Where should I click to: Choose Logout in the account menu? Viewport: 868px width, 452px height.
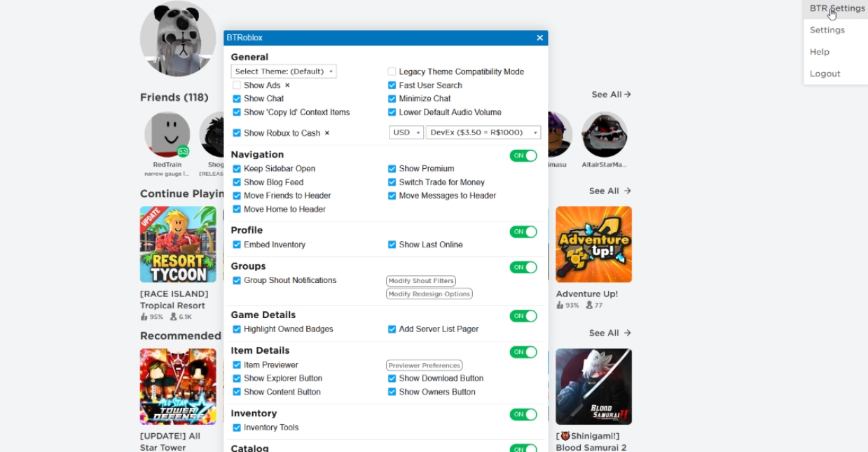825,74
